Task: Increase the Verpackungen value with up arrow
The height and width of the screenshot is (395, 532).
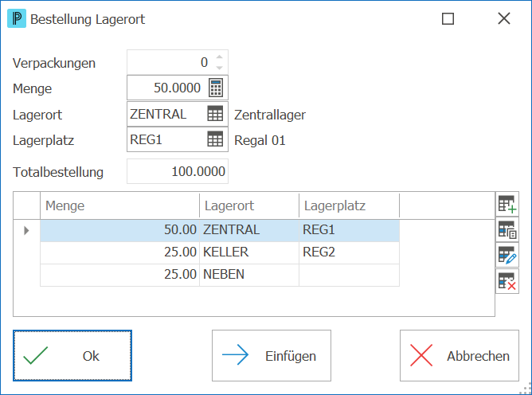Action: click(x=220, y=57)
